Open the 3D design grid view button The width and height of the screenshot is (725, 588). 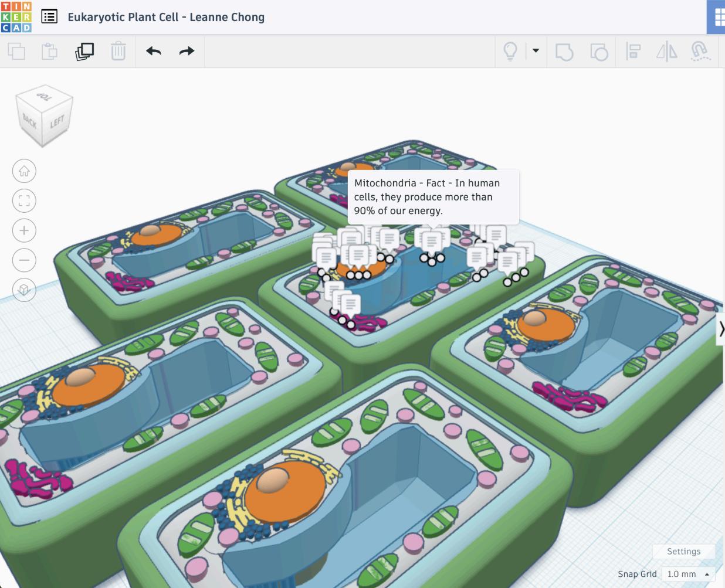(x=717, y=17)
